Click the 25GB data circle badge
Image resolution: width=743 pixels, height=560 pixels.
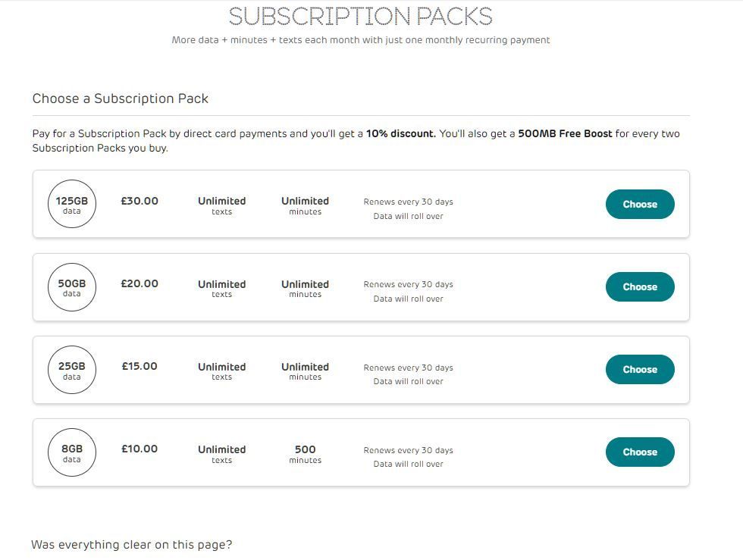click(x=72, y=370)
